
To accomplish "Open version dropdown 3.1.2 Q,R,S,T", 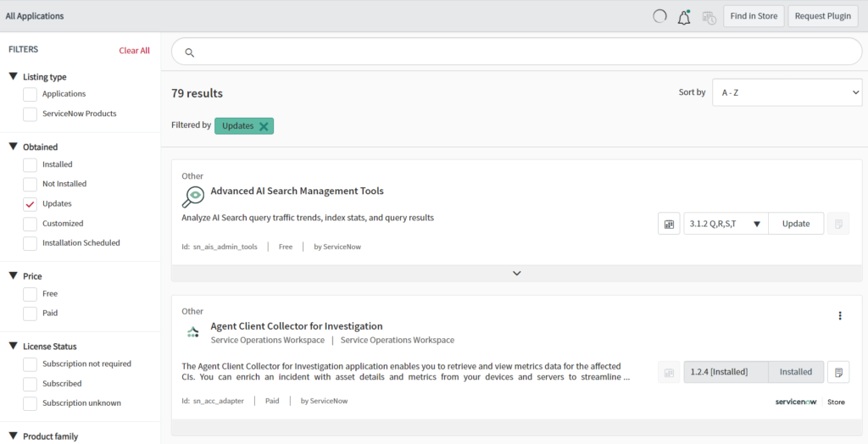I will tap(726, 224).
